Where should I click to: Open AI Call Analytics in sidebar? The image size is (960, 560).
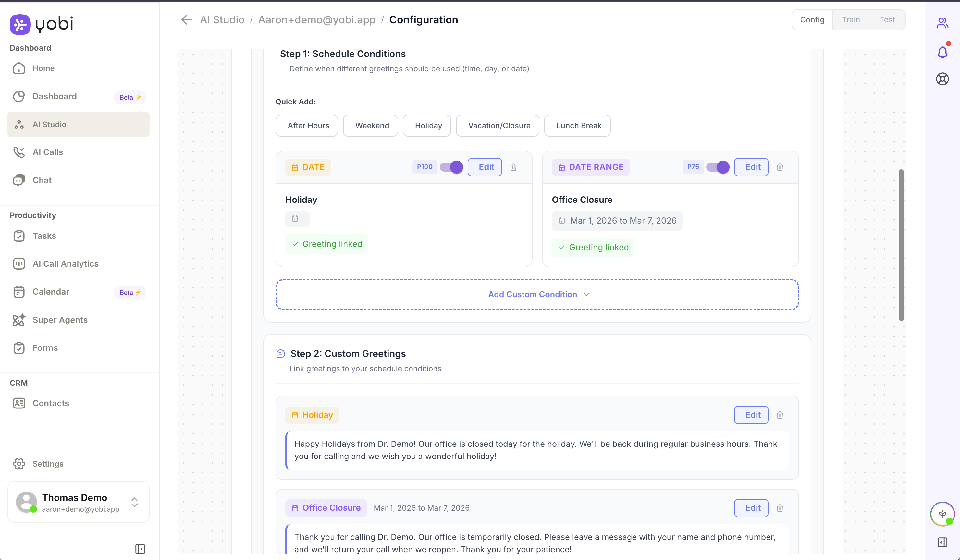[x=66, y=264]
